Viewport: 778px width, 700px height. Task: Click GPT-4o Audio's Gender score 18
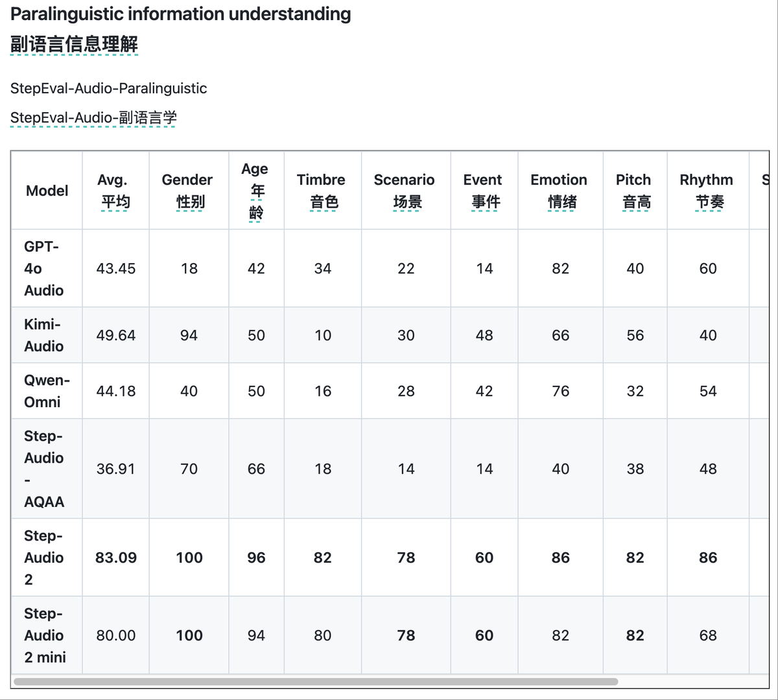pos(189,268)
